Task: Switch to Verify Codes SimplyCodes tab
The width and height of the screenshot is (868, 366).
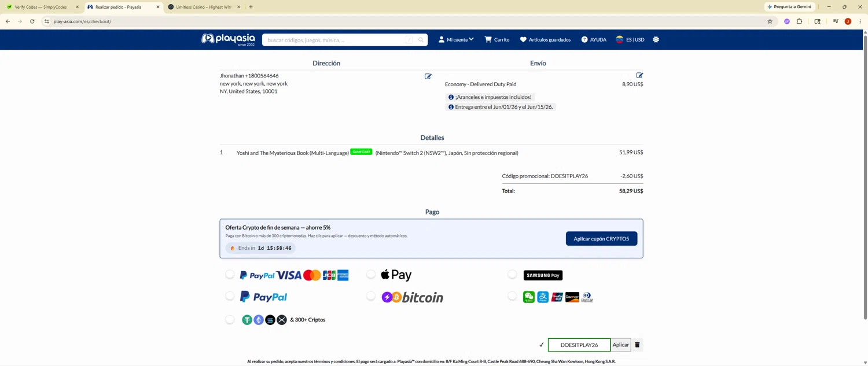Action: click(41, 7)
